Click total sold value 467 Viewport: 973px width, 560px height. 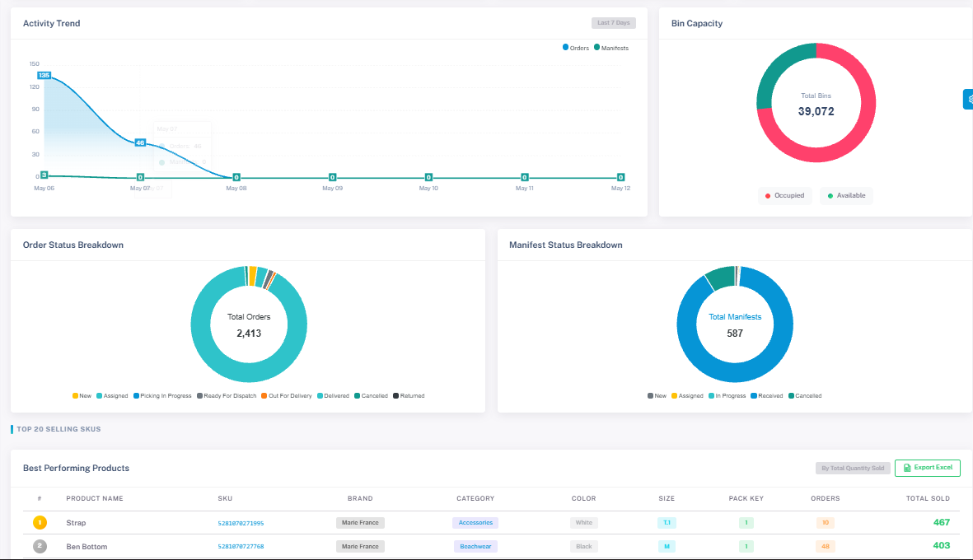click(x=942, y=522)
